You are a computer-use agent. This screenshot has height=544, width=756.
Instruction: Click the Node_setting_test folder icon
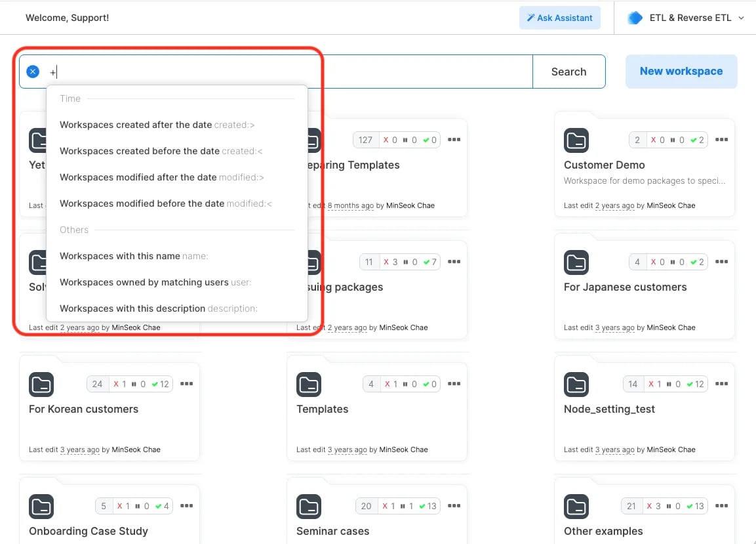[576, 385]
